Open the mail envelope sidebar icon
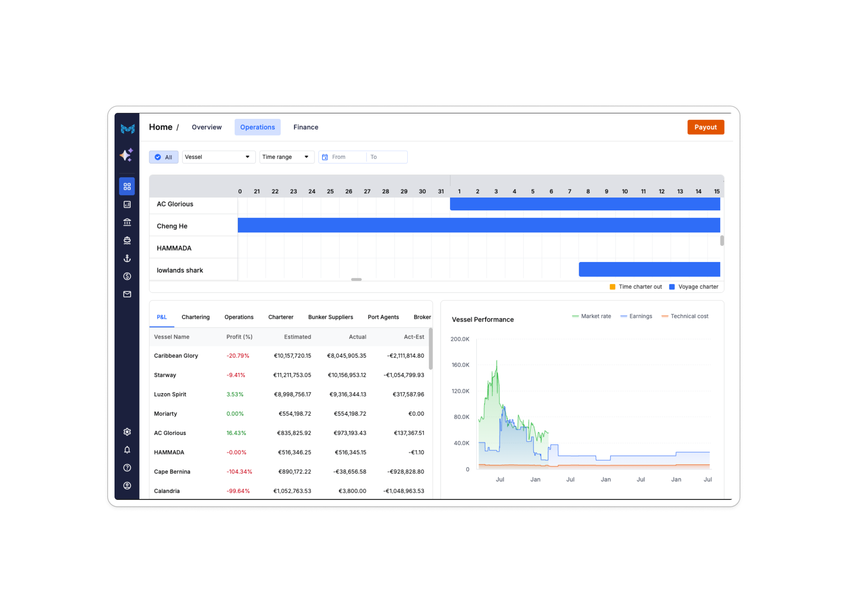Viewport: 848px width, 616px height. (127, 294)
